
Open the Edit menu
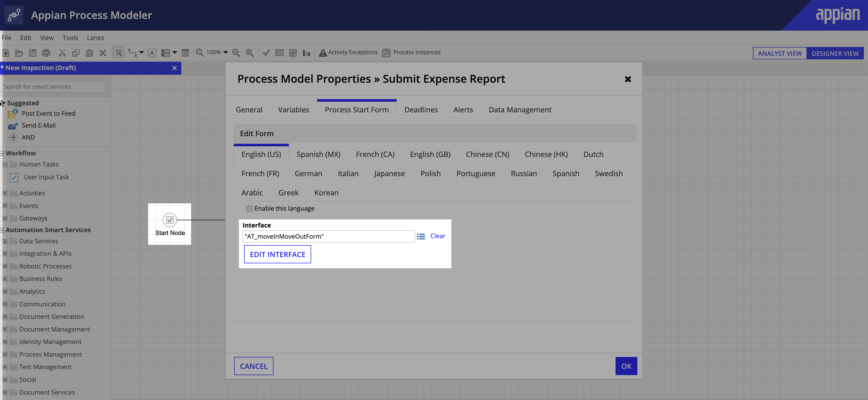click(x=26, y=38)
